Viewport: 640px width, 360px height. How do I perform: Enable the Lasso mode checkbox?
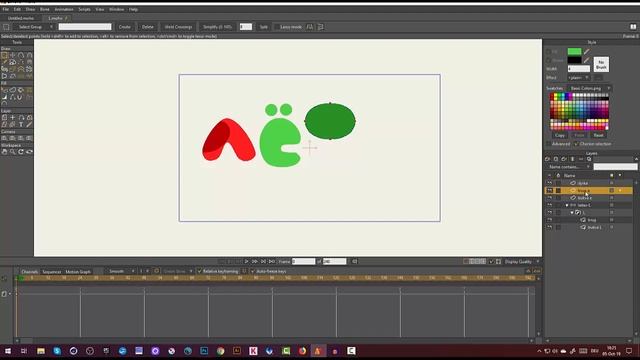pyautogui.click(x=277, y=27)
